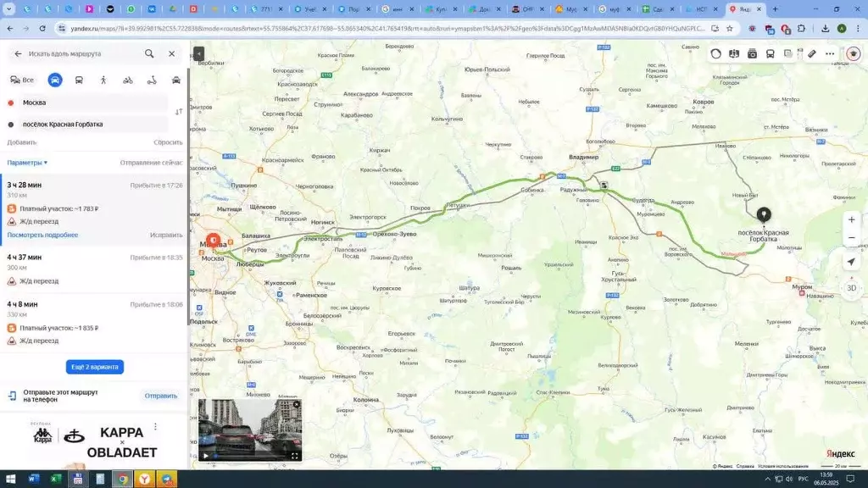Select the Все transport modes tab
The image size is (868, 488).
click(22, 80)
